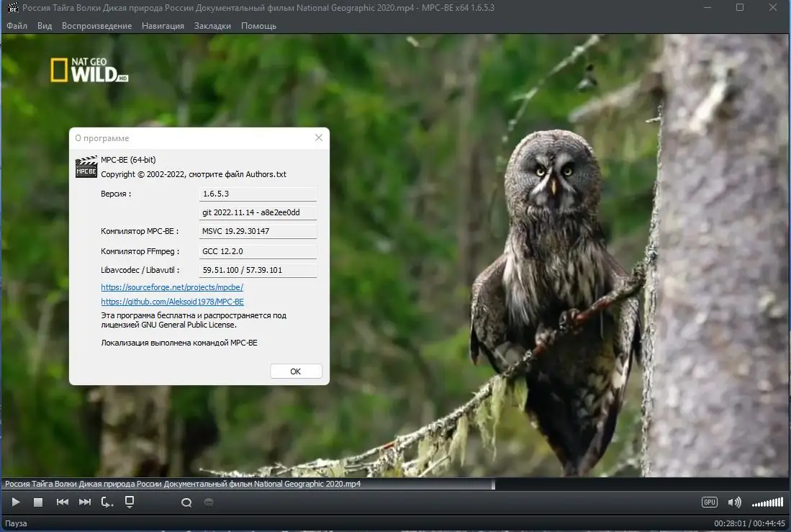Screen dimensions: 791x532
Task: Open the github.com Aleksoid1978 MPC-BE link
Action: [x=171, y=302]
